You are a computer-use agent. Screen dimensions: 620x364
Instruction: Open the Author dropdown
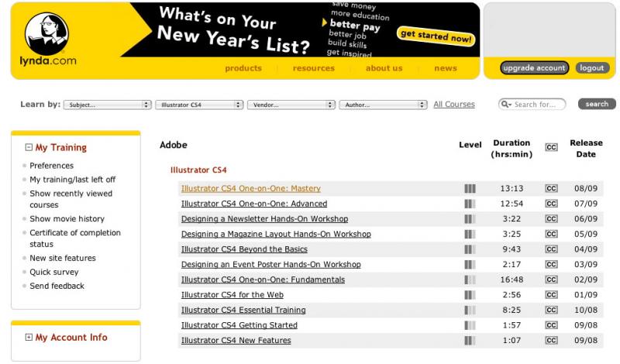[x=383, y=105]
